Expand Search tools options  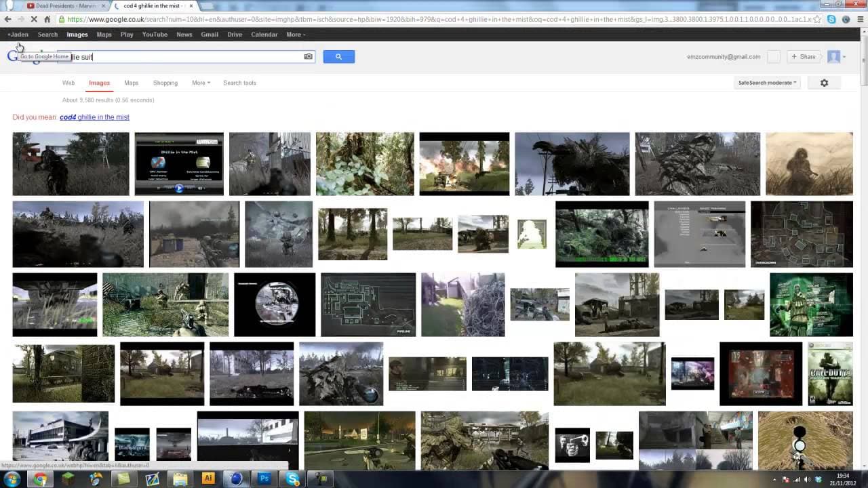pos(239,83)
